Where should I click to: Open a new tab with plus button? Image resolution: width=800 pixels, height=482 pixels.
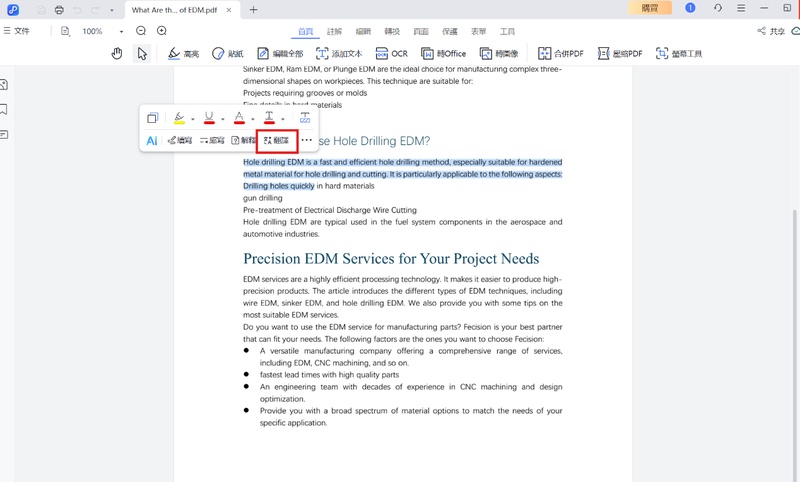(253, 9)
